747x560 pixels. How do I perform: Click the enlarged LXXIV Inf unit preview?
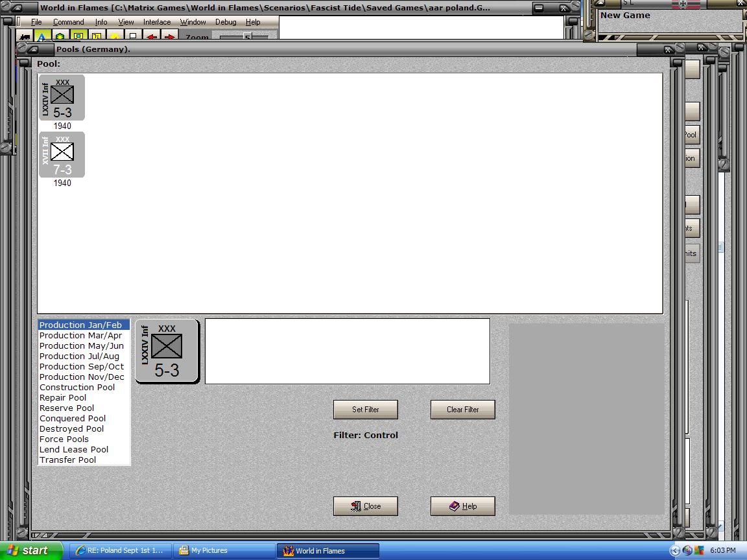pos(167,351)
